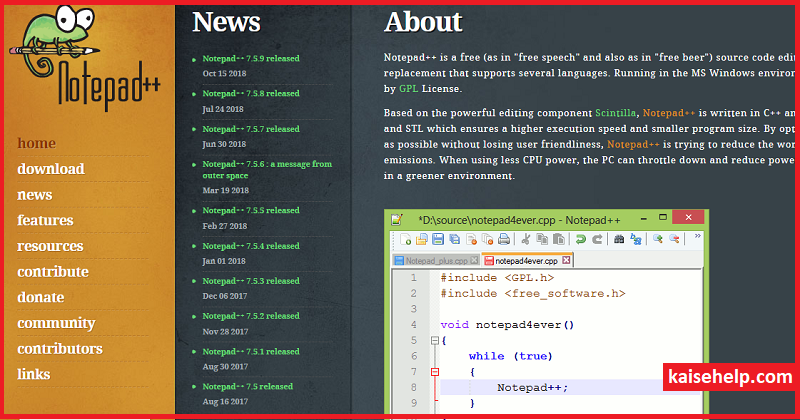Click the Save All icon

pos(454,239)
